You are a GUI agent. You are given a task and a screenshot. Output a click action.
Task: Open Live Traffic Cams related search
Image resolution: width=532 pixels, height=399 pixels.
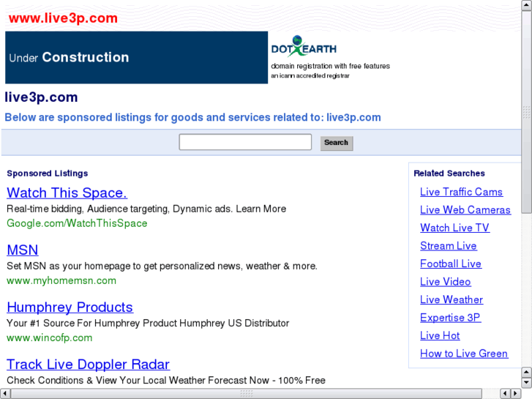click(x=462, y=192)
